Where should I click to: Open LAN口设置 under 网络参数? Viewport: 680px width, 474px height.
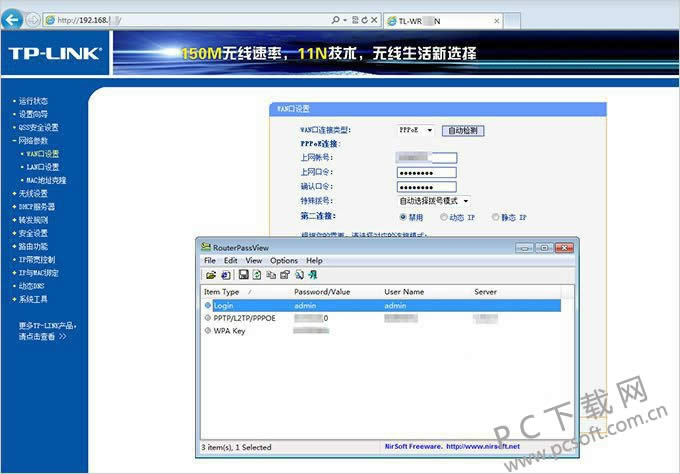pos(42,167)
